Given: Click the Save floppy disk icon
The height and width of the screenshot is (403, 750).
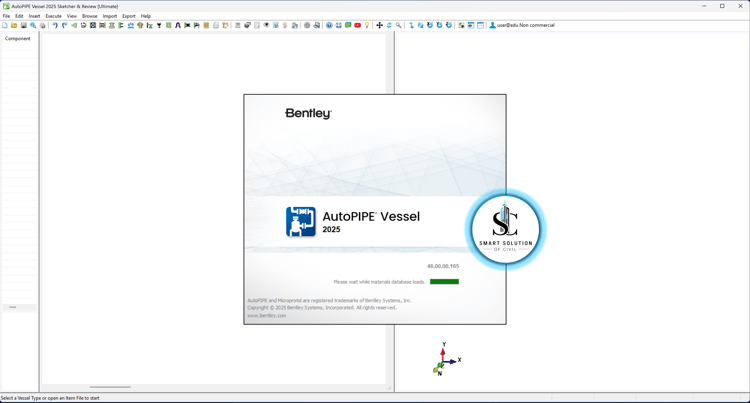Looking at the screenshot, I should click(23, 25).
